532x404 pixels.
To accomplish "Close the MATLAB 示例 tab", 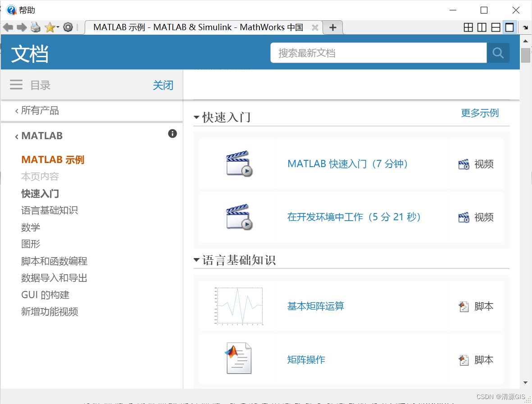I will pyautogui.click(x=315, y=27).
